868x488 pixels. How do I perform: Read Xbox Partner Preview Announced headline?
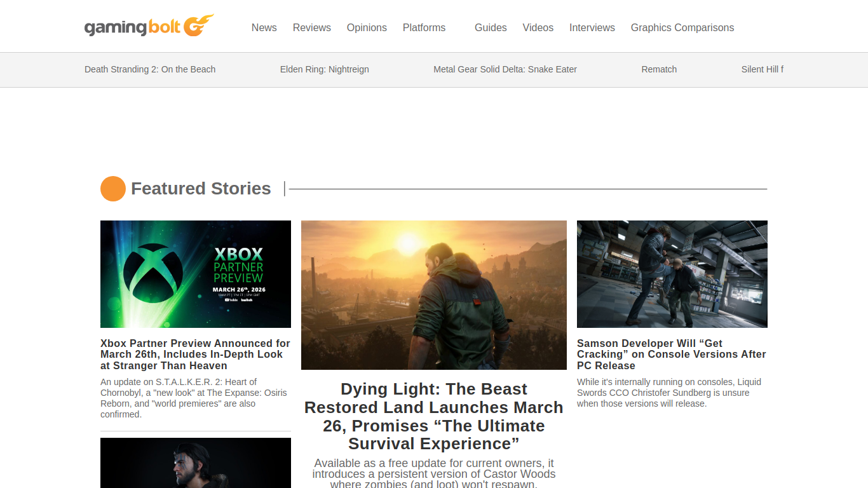(196, 355)
